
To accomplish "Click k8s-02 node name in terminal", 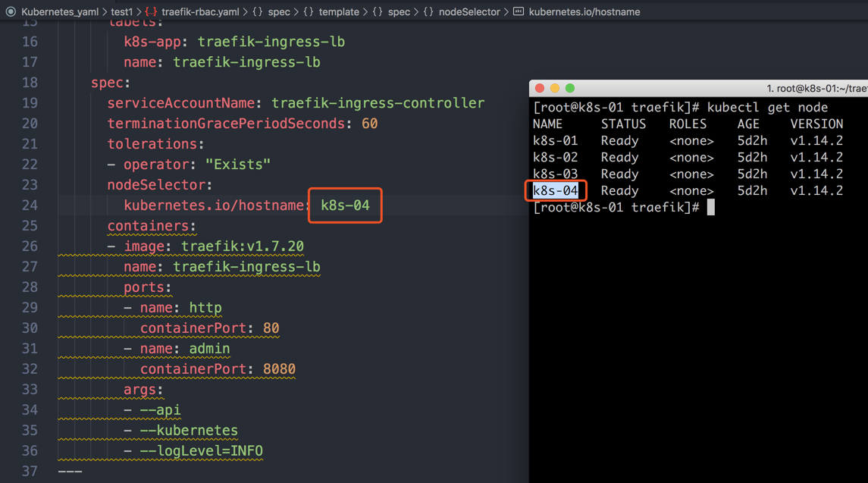I will [555, 157].
